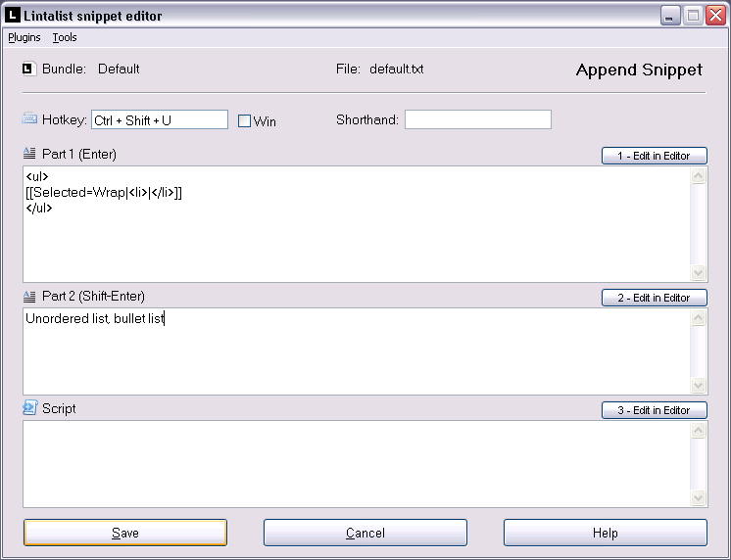Image resolution: width=731 pixels, height=560 pixels.
Task: Focus the Shorthand input field
Action: pos(478,119)
